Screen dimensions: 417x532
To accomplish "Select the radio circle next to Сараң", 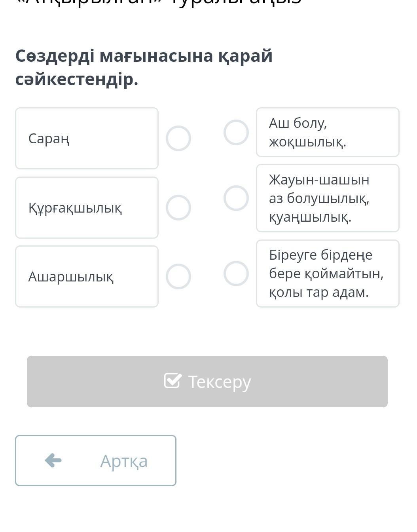I will [x=178, y=139].
